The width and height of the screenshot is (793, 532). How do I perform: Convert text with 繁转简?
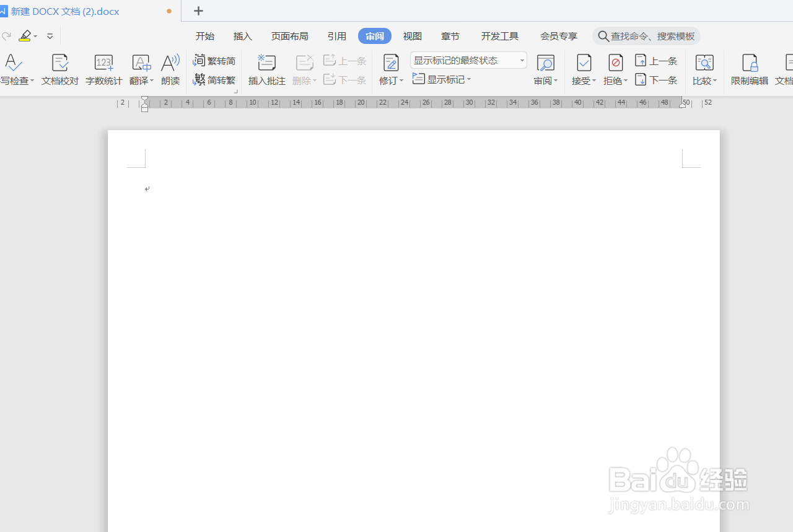click(x=214, y=61)
